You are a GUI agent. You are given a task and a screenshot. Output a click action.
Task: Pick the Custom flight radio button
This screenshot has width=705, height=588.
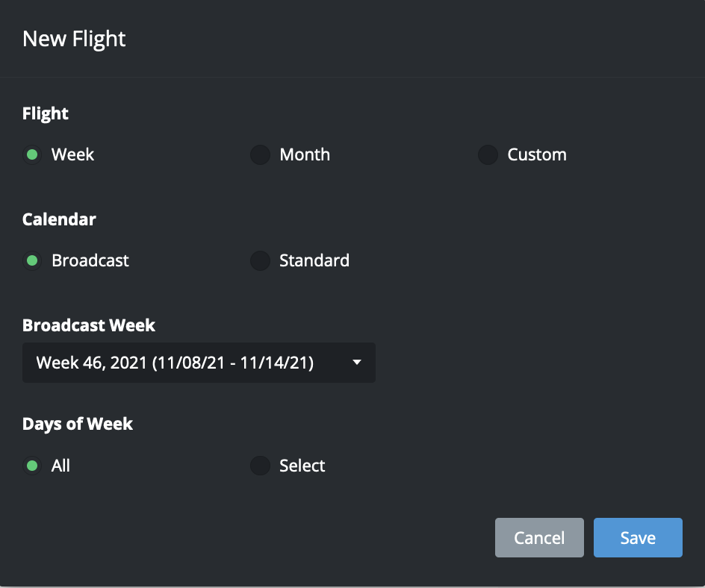point(488,155)
